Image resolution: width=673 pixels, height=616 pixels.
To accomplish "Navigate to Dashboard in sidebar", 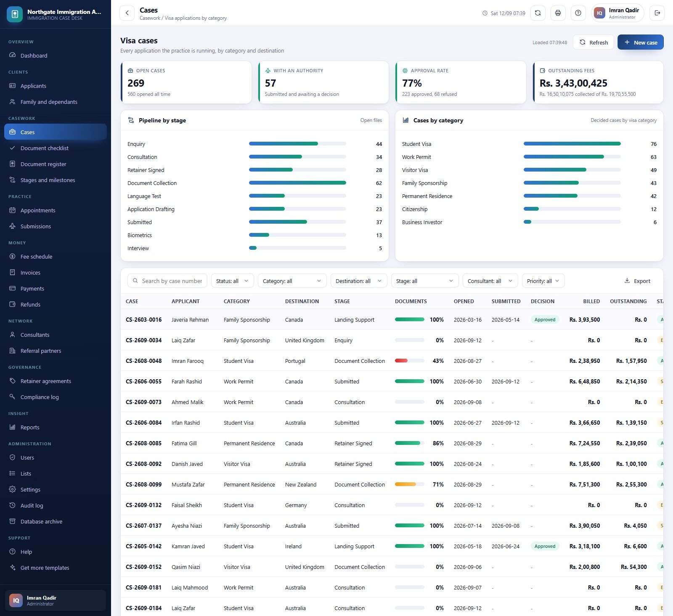I will pyautogui.click(x=56, y=56).
